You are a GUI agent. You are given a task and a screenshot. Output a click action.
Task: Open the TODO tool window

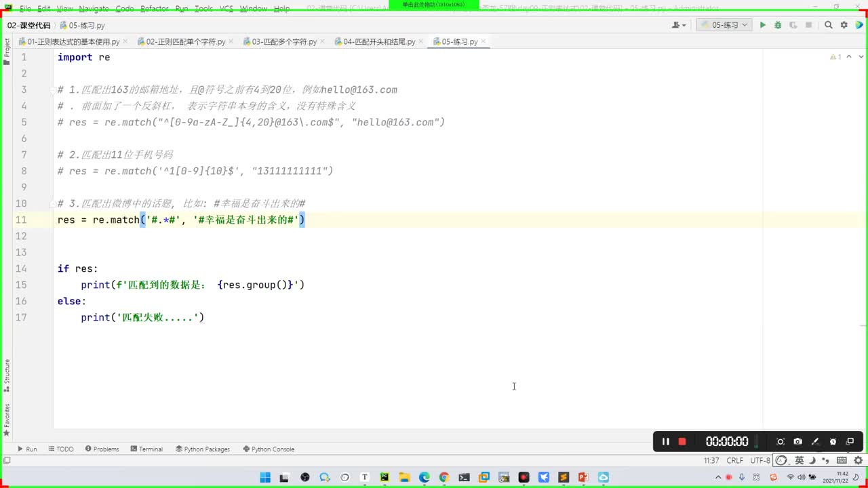pos(60,449)
